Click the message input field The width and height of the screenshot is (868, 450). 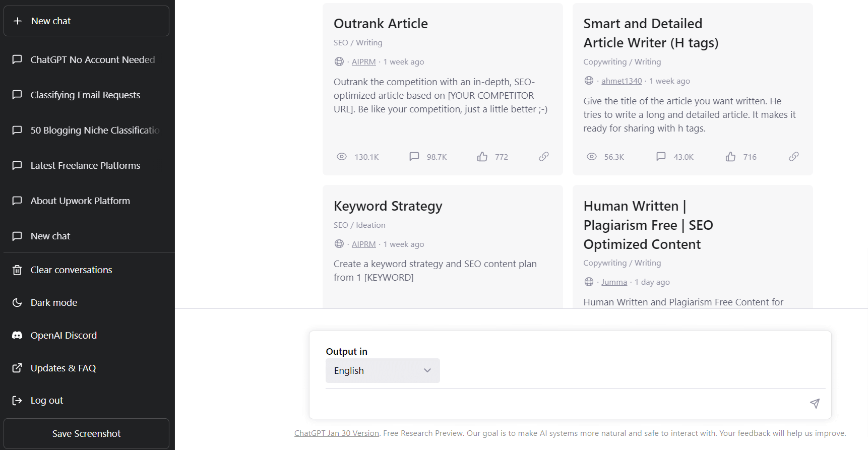point(565,403)
